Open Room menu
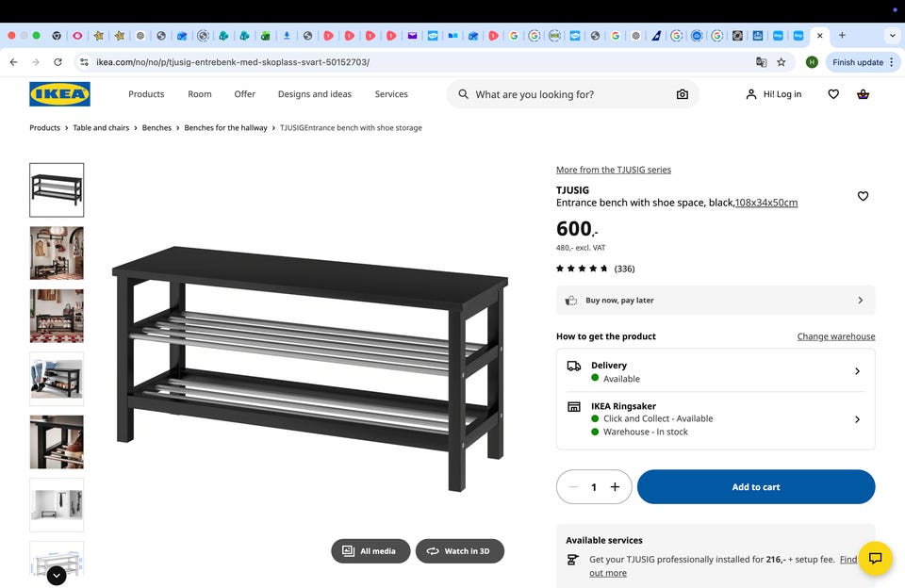Image resolution: width=905 pixels, height=588 pixels. point(200,94)
